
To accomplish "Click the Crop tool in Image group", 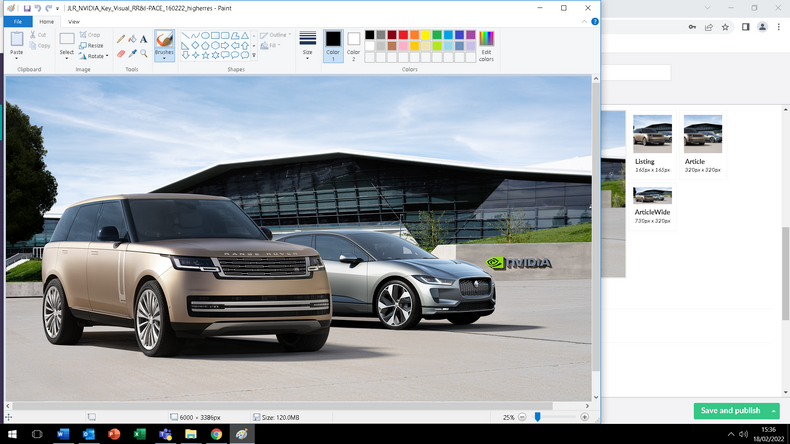I will pyautogui.click(x=90, y=35).
